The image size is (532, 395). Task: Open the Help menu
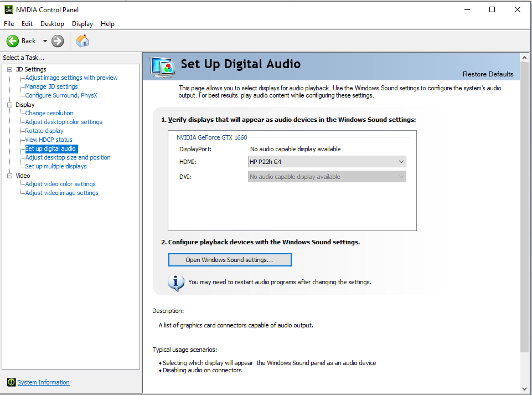point(107,24)
